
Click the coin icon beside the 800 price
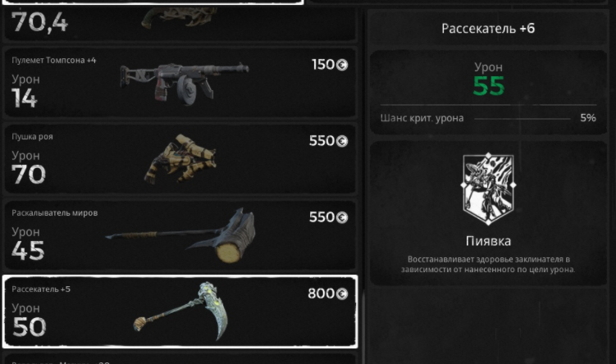click(x=342, y=293)
